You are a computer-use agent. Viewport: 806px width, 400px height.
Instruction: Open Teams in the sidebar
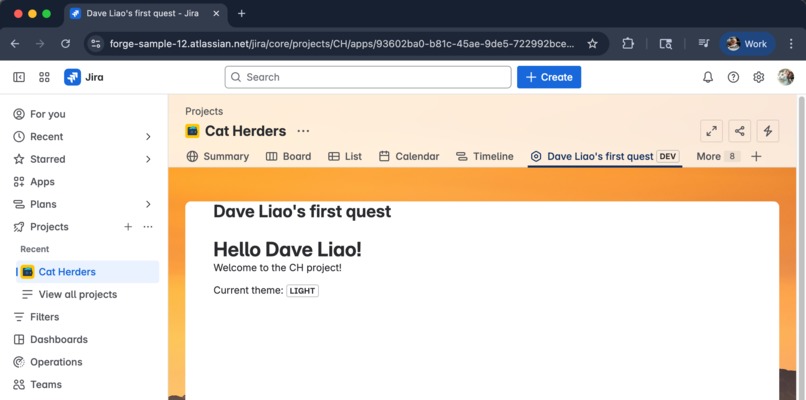[x=86, y=385]
